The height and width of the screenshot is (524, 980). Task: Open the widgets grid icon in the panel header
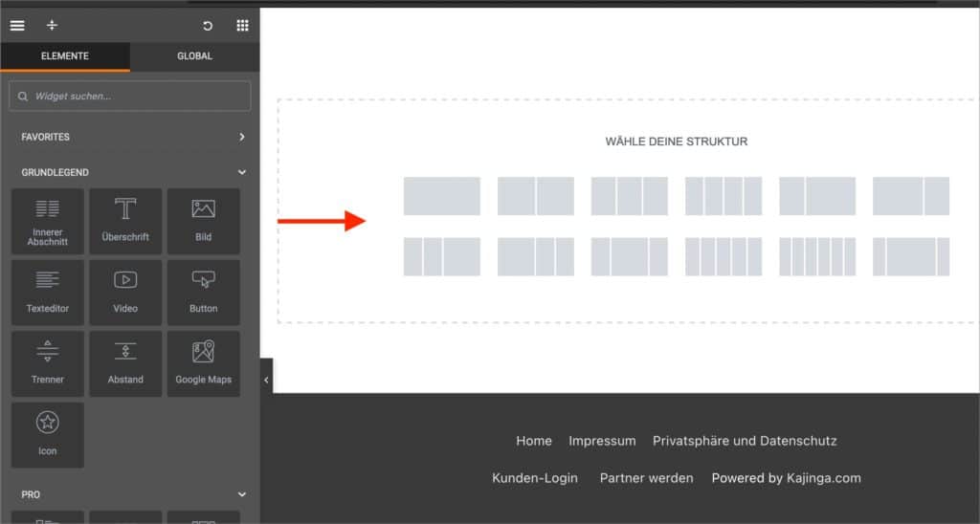242,26
